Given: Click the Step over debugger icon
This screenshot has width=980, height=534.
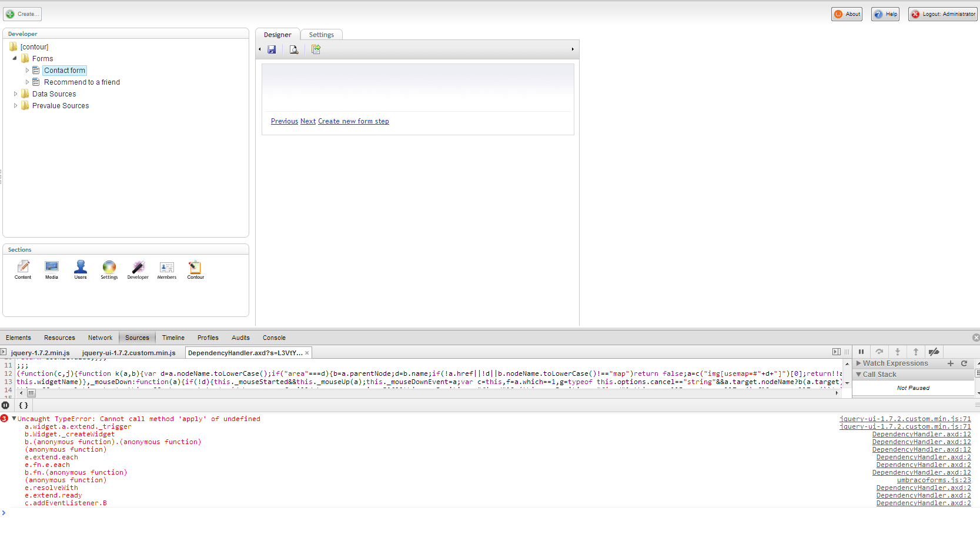Looking at the screenshot, I should point(879,352).
